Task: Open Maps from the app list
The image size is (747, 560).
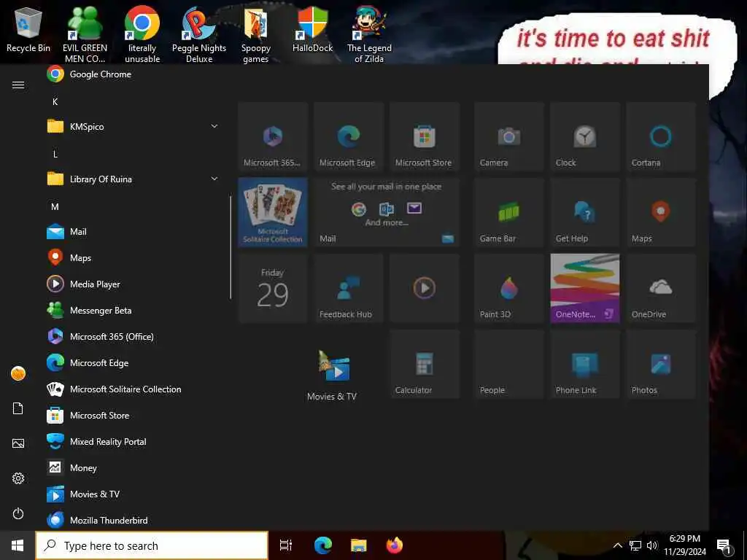Action: click(x=133, y=258)
